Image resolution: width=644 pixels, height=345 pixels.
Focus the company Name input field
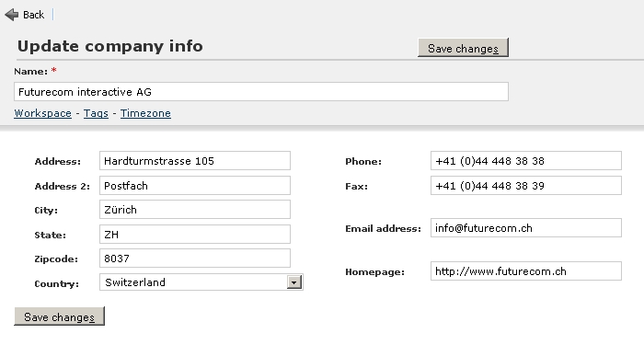[x=261, y=92]
